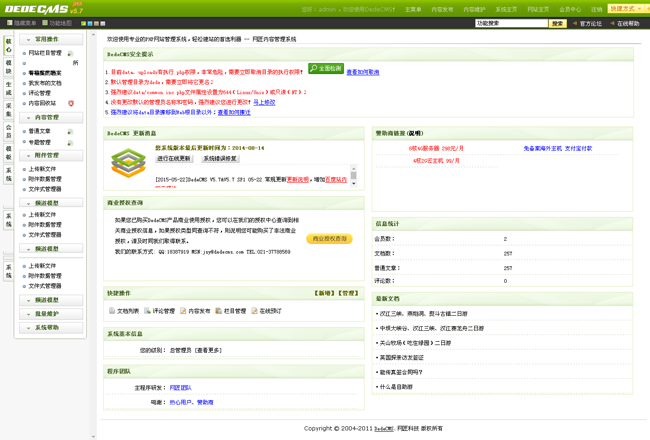Open 网站主页 in the top navigation
Screen dimensions: 650x440
(538, 9)
